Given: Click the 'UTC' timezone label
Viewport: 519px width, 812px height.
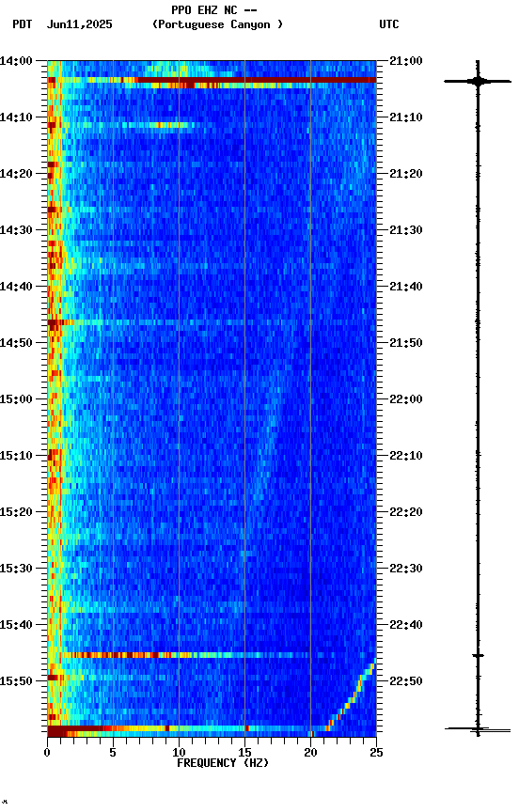Looking at the screenshot, I should click(x=389, y=24).
